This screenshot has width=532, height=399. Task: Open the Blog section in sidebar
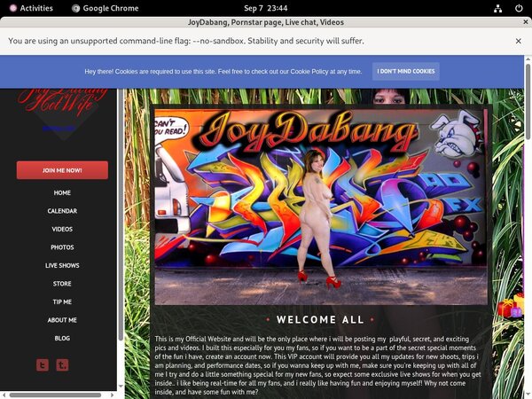point(62,339)
